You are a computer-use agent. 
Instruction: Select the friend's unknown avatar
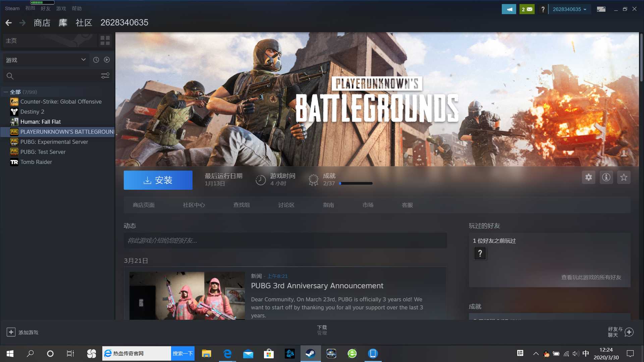pos(480,253)
